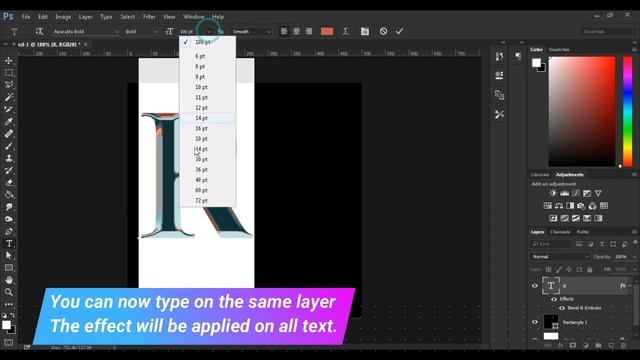Open the Window menu
This screenshot has height=360, width=640.
[193, 17]
